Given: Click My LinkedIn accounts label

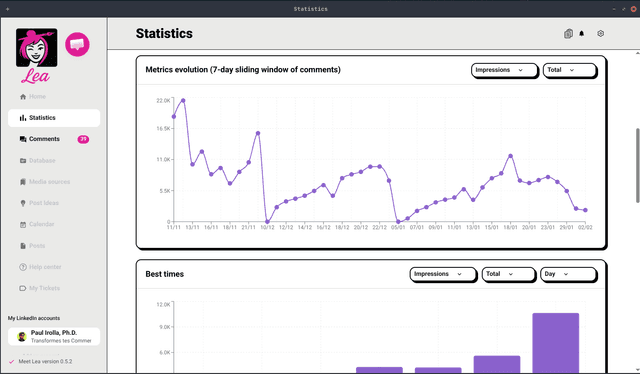Looking at the screenshot, I should pos(34,318).
